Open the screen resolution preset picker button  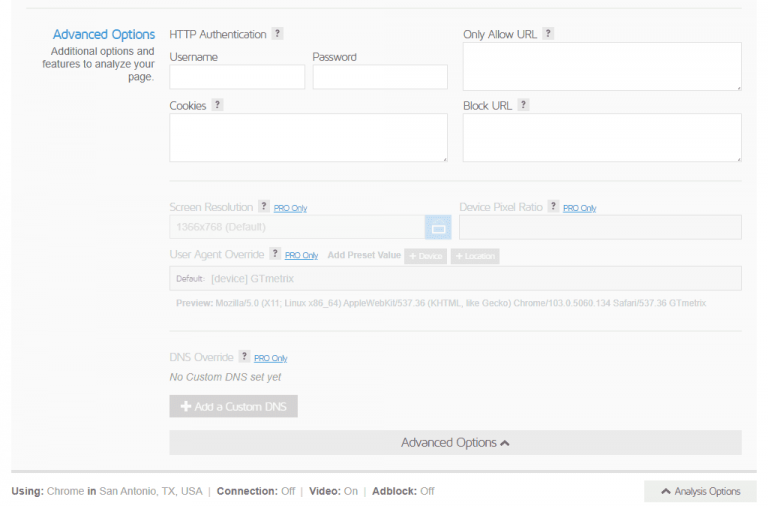(438, 227)
